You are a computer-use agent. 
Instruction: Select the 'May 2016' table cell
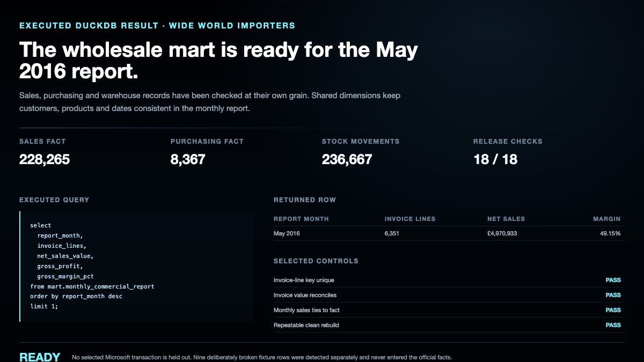(x=287, y=234)
